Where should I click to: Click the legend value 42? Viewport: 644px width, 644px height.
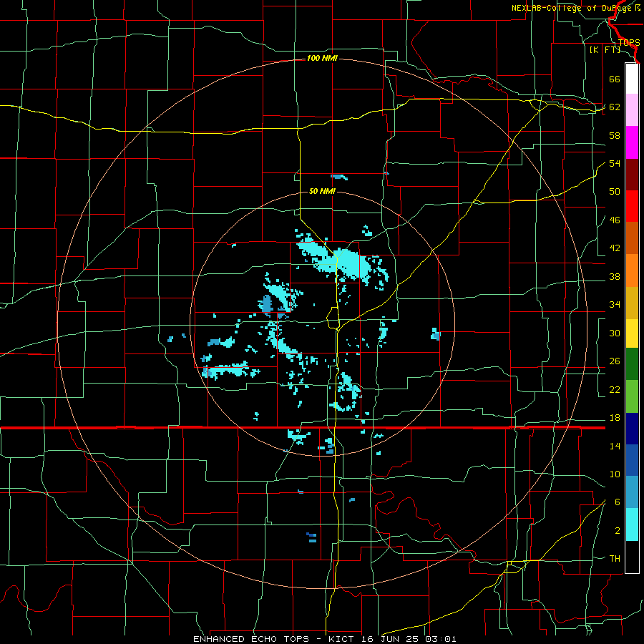615,248
